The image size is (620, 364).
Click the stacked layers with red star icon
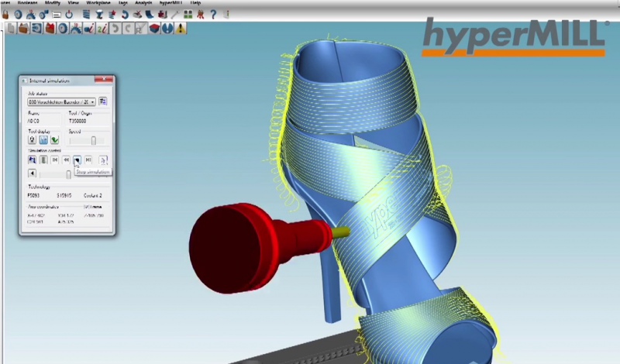tap(112, 15)
